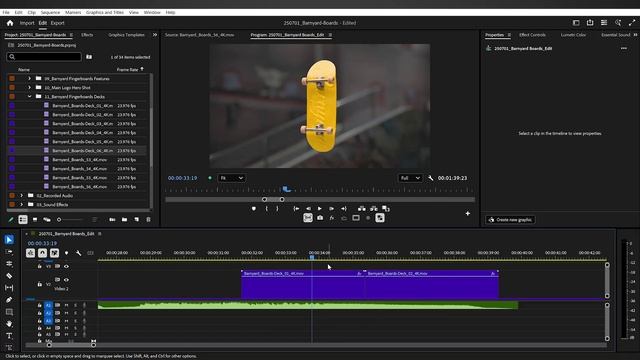Show more Project panel tabs chevron

[155, 35]
